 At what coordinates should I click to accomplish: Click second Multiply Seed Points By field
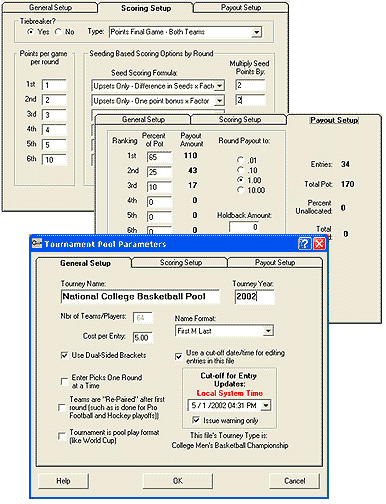pyautogui.click(x=251, y=100)
